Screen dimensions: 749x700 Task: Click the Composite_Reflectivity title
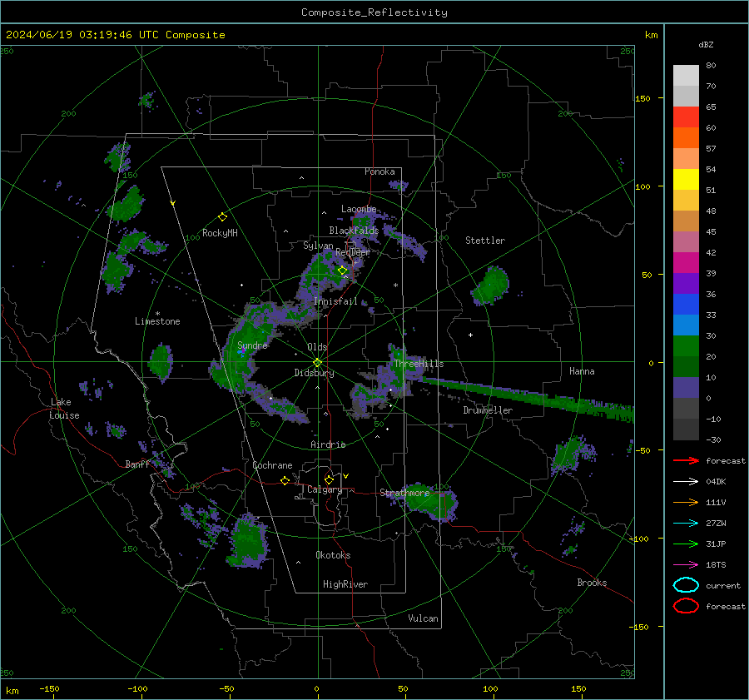pyautogui.click(x=374, y=12)
